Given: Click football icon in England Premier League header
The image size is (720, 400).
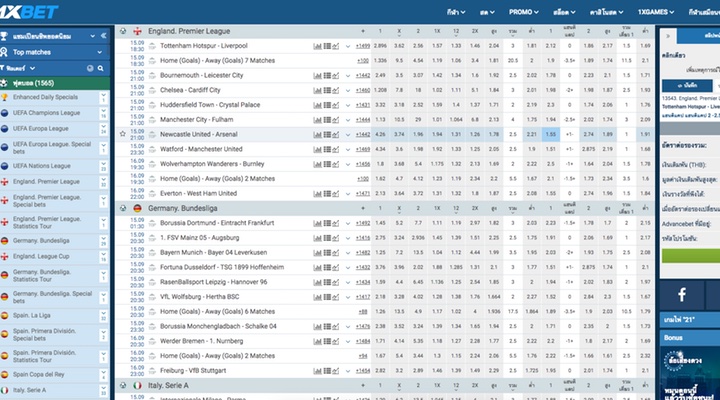Looking at the screenshot, I should pos(123,31).
